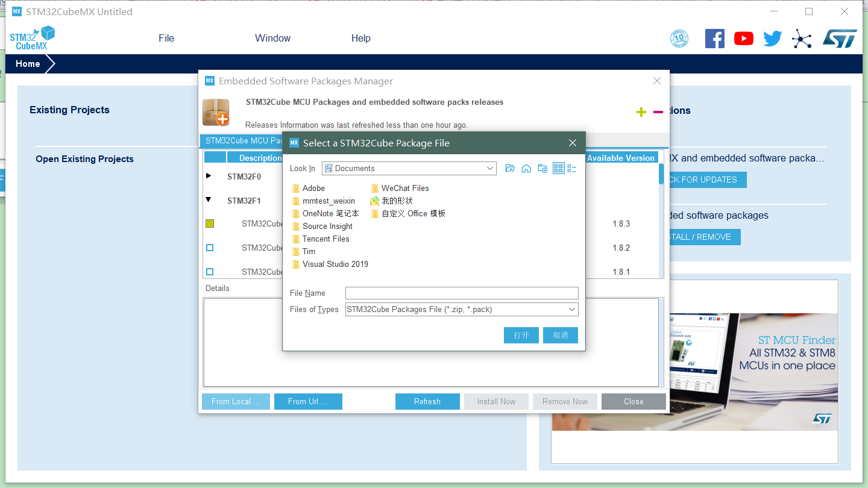Select the Visual Studio 2019 folder

(x=330, y=264)
